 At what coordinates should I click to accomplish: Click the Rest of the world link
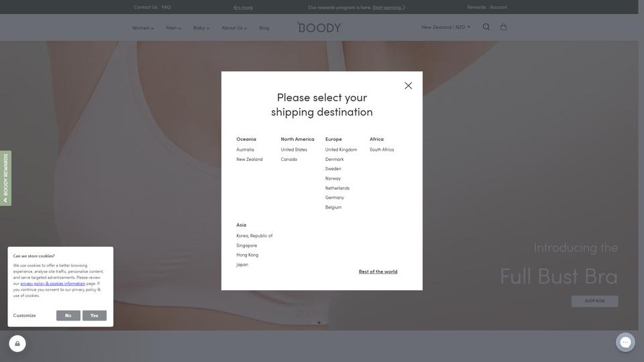point(378,272)
